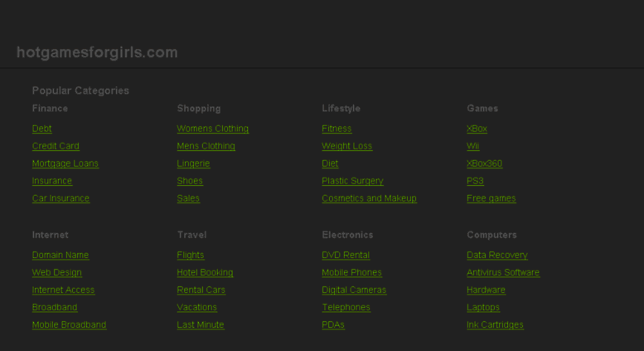Viewport: 644px width, 351px height.
Task: Select Car Insurance link
Action: click(61, 198)
